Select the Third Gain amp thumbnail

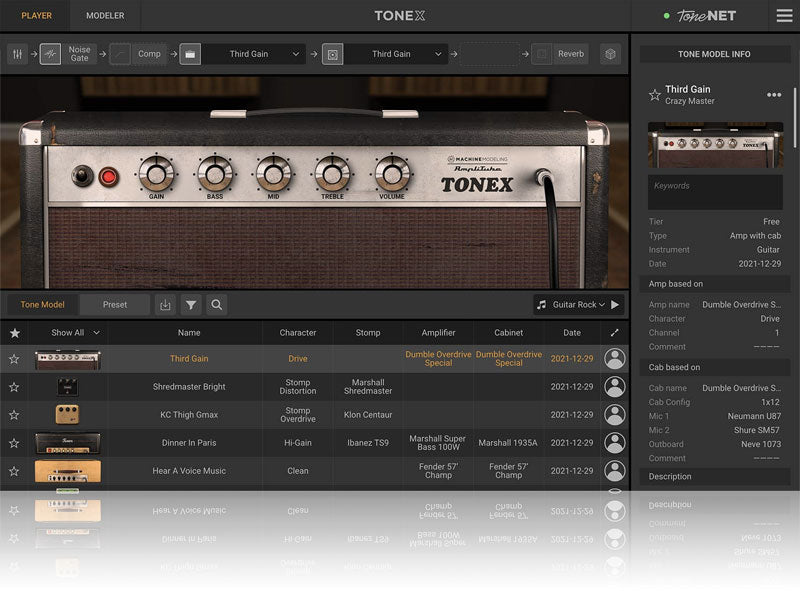[x=68, y=359]
